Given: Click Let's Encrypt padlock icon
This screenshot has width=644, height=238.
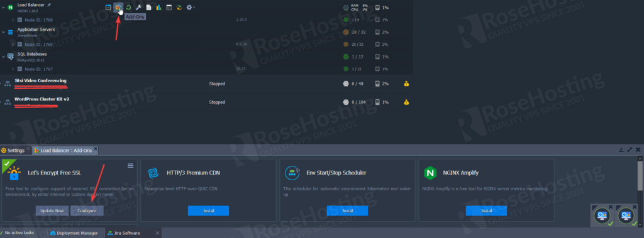Looking at the screenshot, I should pos(14,173).
